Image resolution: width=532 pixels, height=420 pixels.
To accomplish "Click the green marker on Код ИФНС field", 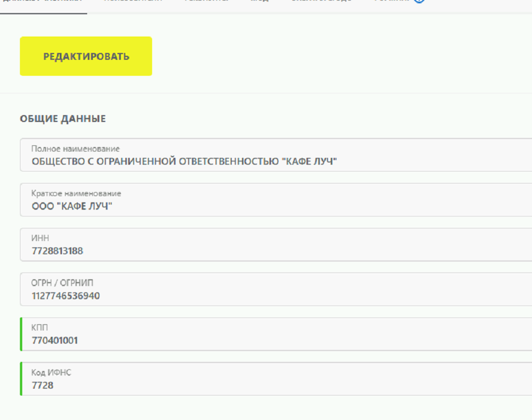I will coord(21,379).
